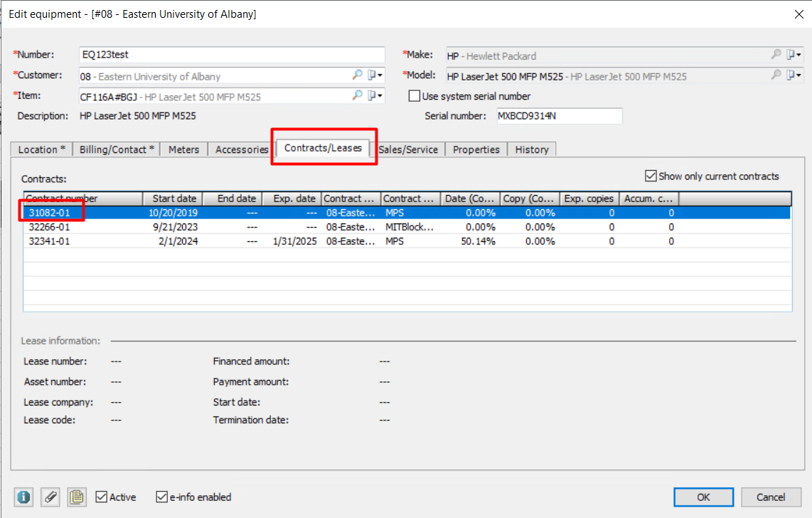
Task: Select contract row 32341-01
Action: (407, 241)
